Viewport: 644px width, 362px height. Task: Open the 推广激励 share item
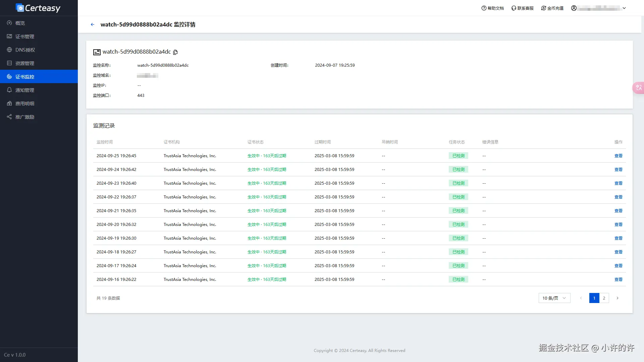[x=24, y=117]
